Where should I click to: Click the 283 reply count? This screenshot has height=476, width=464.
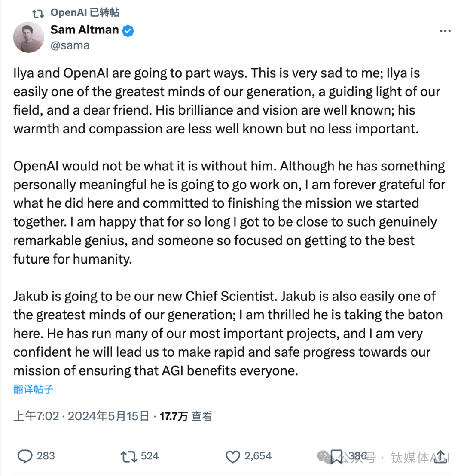click(46, 456)
